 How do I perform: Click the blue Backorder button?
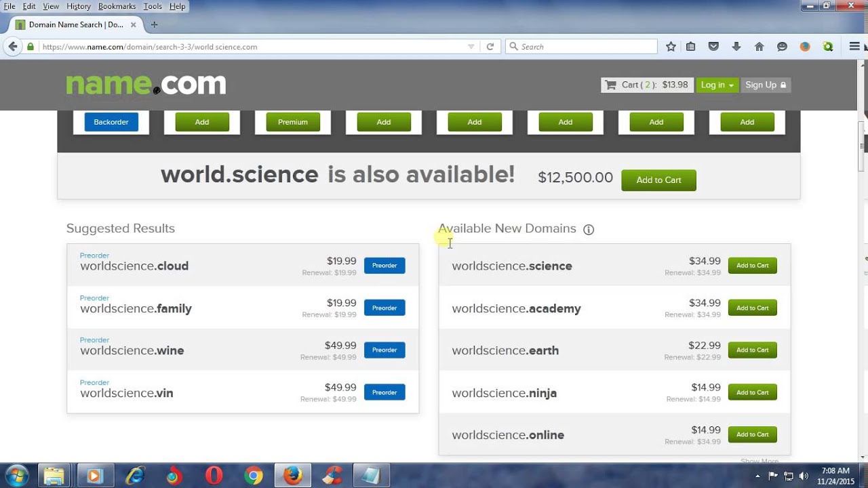point(111,122)
